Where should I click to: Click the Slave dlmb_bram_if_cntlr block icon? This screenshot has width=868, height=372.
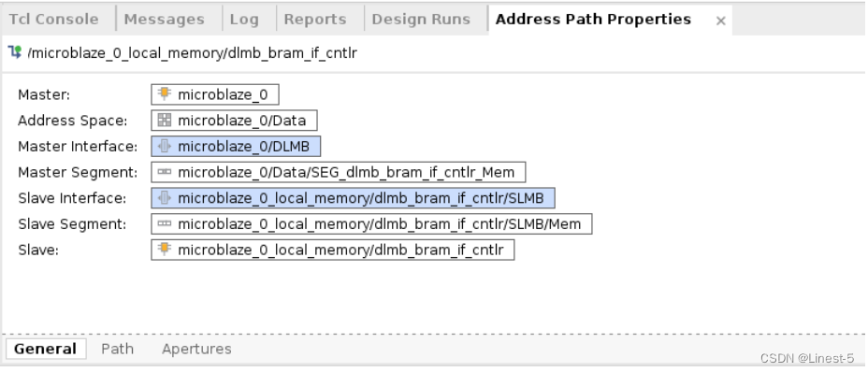coord(164,250)
